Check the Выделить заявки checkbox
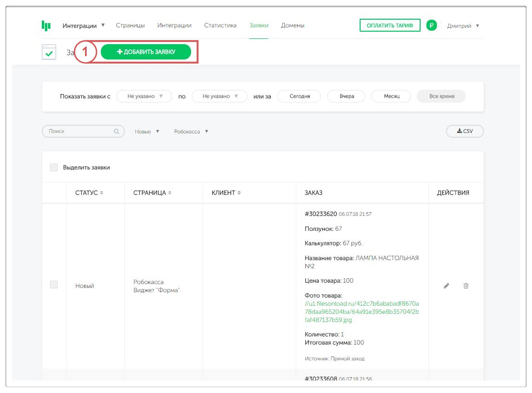532x393 pixels. tap(54, 167)
